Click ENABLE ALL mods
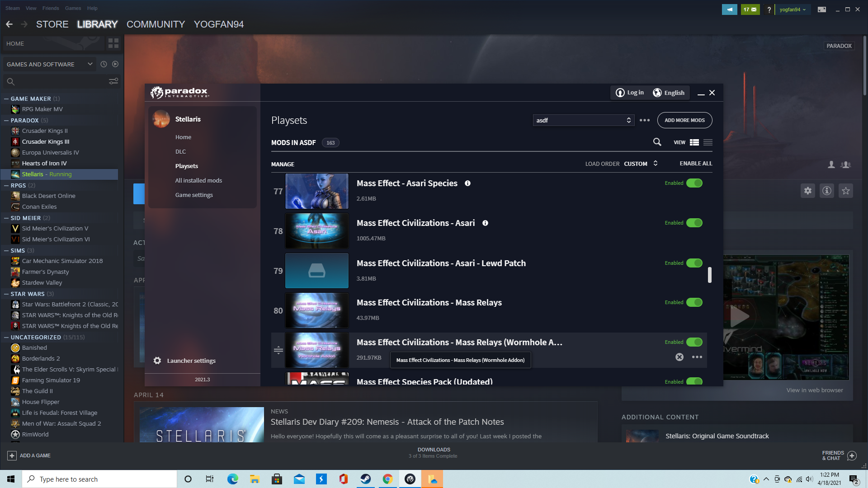 tap(696, 164)
